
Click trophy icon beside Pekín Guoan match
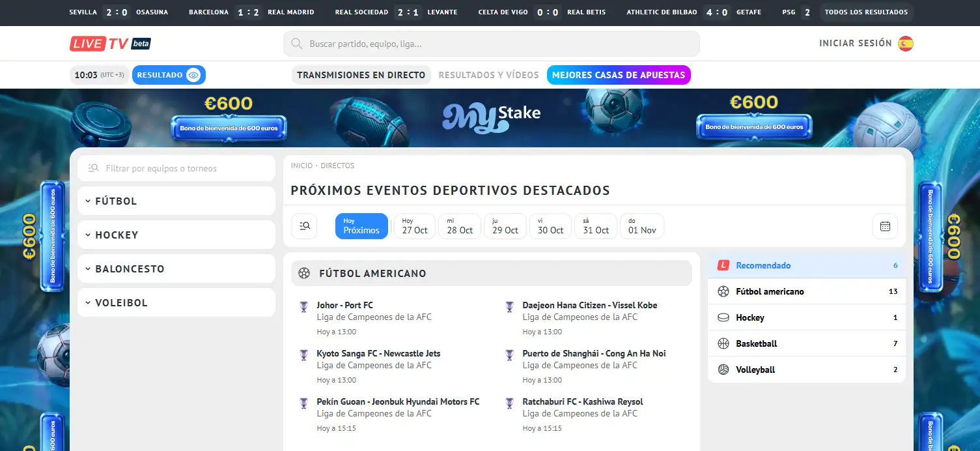pyautogui.click(x=303, y=403)
